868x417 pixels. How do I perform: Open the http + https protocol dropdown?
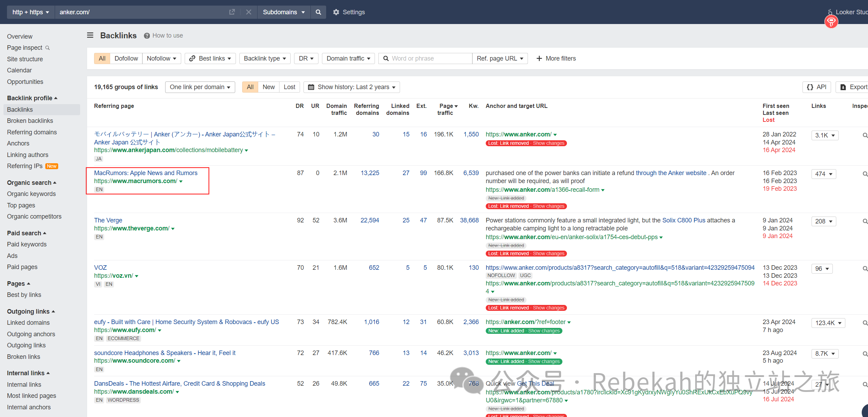31,12
